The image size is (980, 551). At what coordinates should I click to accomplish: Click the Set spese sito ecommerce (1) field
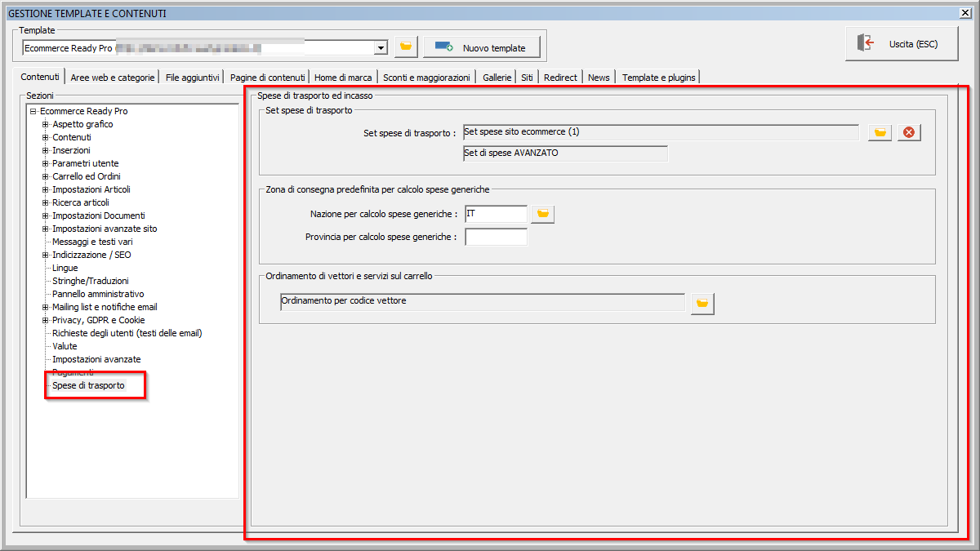(x=660, y=132)
